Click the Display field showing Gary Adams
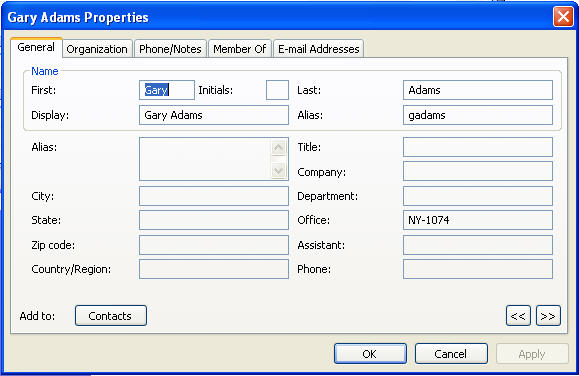The image size is (579, 376). tap(214, 115)
